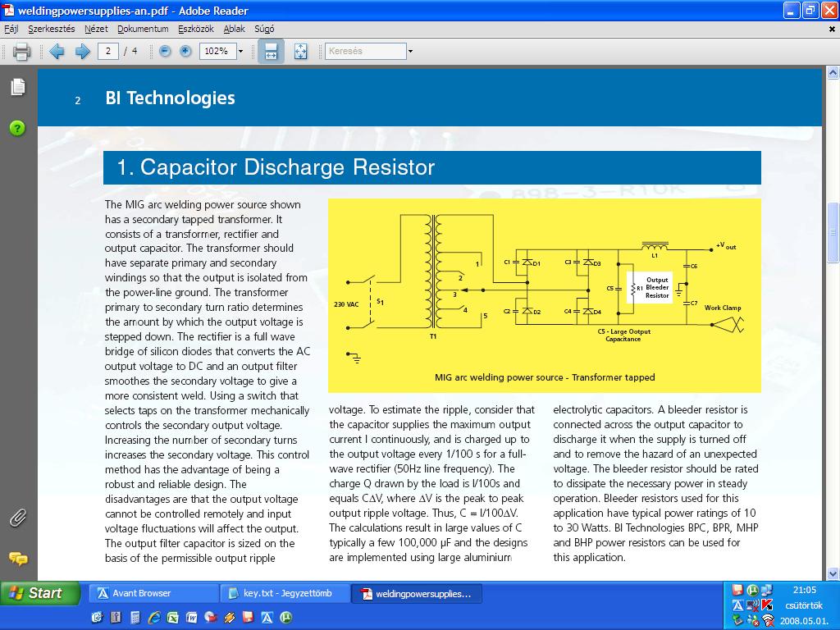Click the Adobe Reader title bar icon
The height and width of the screenshot is (630, 840).
(8, 10)
